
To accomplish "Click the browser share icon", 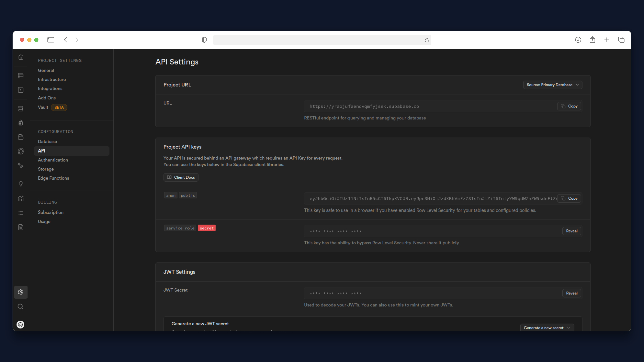I will (592, 40).
